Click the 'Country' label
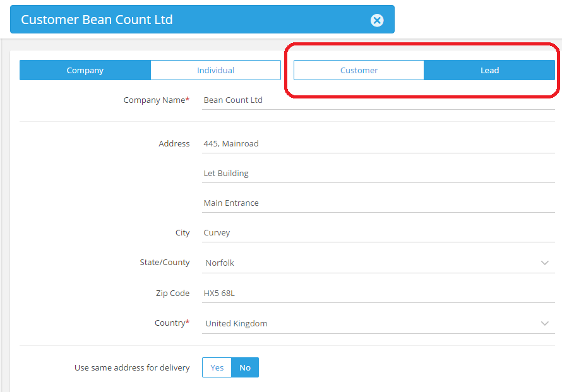This screenshot has height=392, width=562. pyautogui.click(x=172, y=323)
